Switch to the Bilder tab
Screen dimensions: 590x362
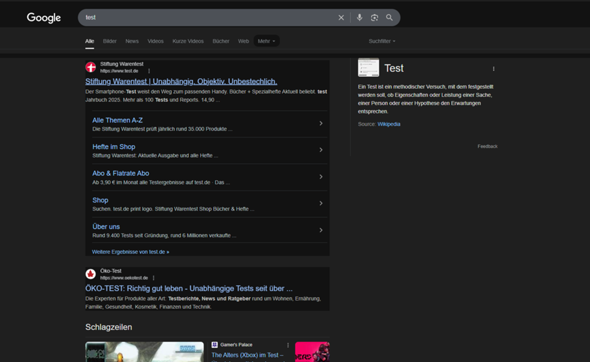tap(109, 41)
